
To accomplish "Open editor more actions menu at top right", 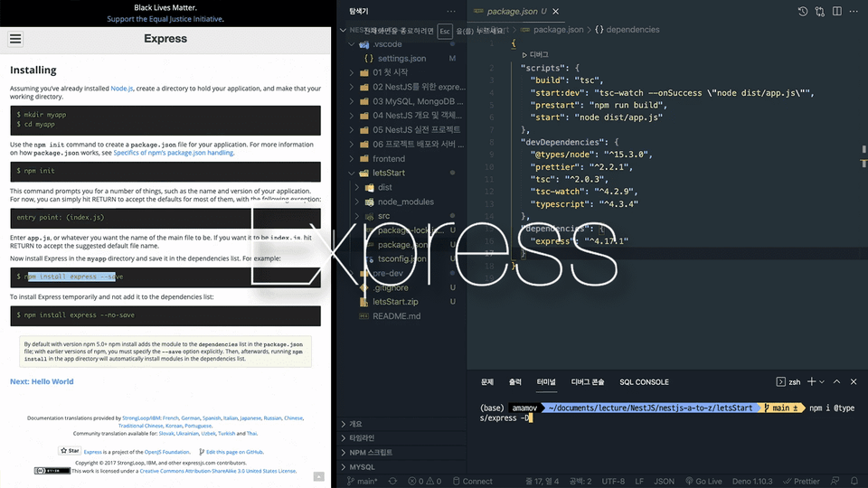I will [x=854, y=11].
